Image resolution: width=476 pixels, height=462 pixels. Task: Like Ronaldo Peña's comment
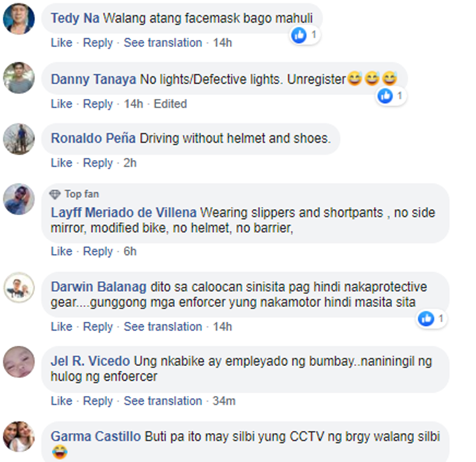point(62,163)
